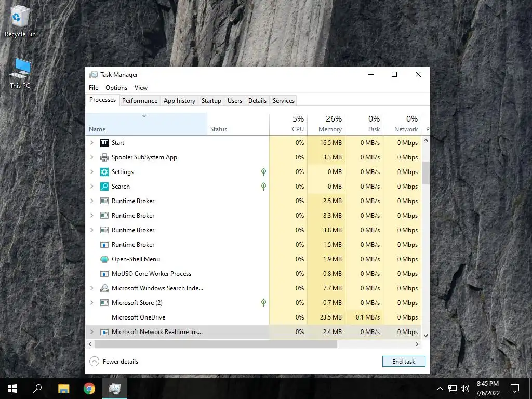The height and width of the screenshot is (399, 532).
Task: Sort by the Network column header
Action: click(x=403, y=124)
